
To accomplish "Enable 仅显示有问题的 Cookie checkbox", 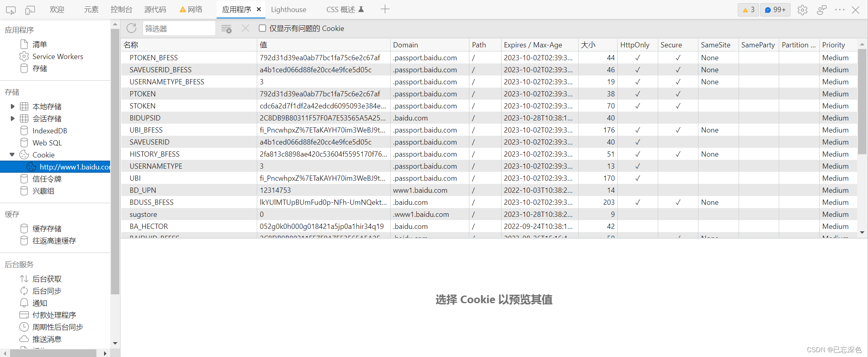I will click(x=262, y=28).
